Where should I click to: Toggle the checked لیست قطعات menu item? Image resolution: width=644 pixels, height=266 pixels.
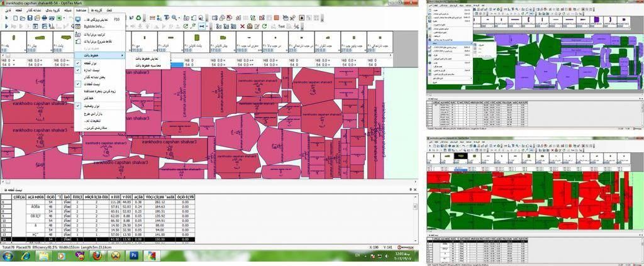click(99, 84)
